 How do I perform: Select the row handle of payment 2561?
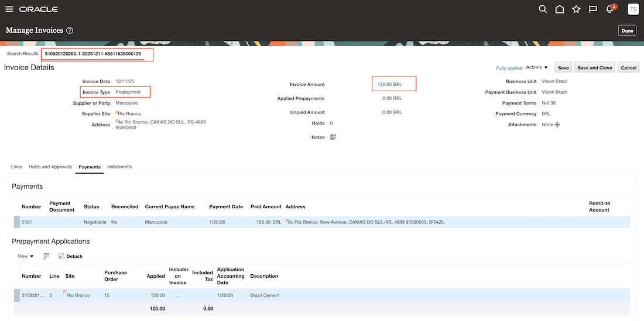(x=17, y=222)
